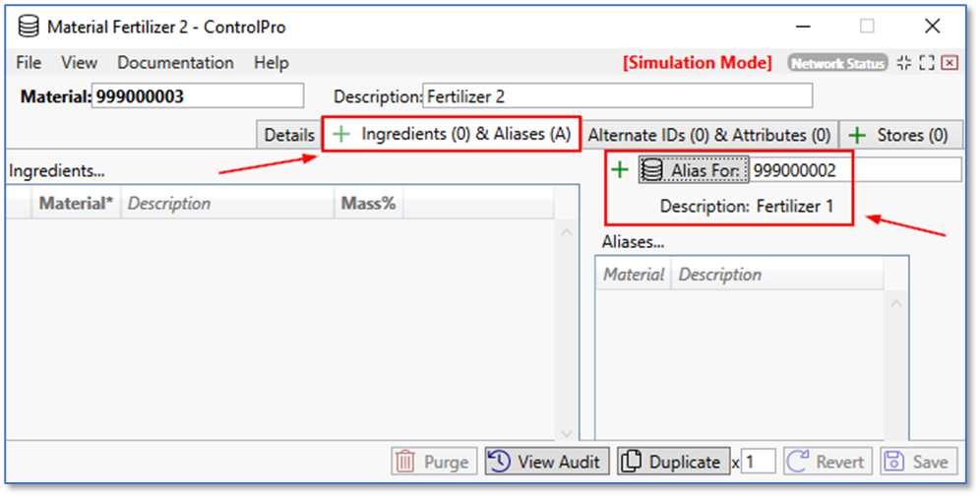
Task: Click the Material number input field
Action: [197, 96]
